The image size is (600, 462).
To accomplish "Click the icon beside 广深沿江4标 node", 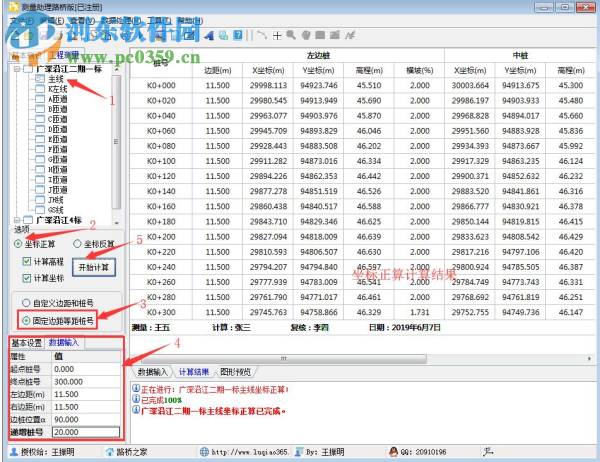I will click(28, 220).
